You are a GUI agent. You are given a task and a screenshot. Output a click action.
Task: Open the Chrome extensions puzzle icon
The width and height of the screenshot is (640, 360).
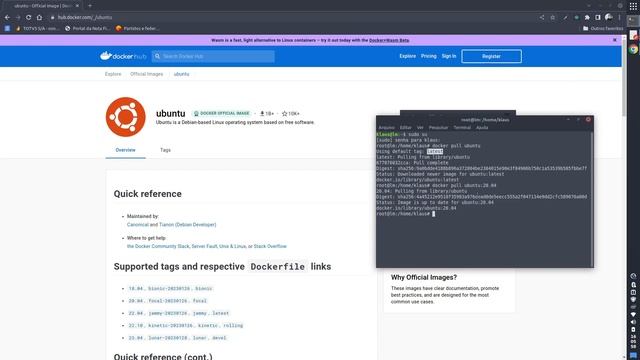coord(587,18)
